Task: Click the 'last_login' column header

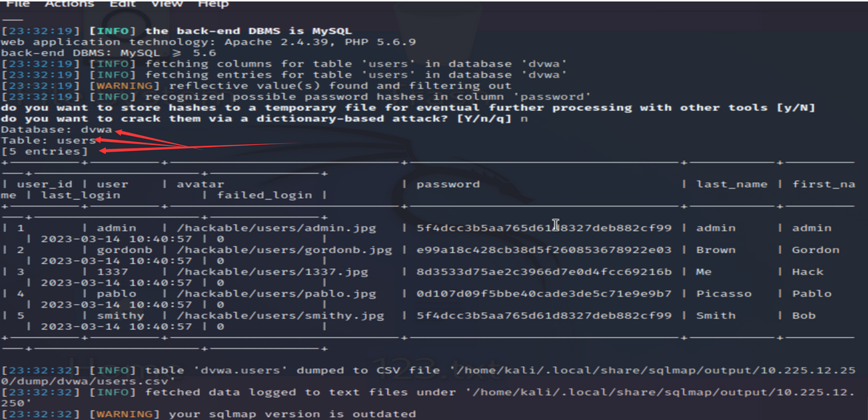Action: pyautogui.click(x=80, y=195)
